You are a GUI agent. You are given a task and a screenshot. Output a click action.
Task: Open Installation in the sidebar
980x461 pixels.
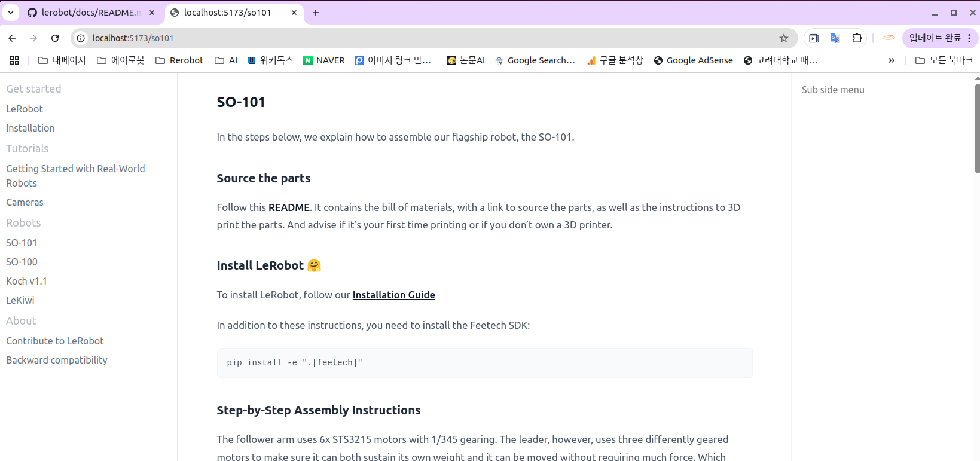tap(30, 128)
